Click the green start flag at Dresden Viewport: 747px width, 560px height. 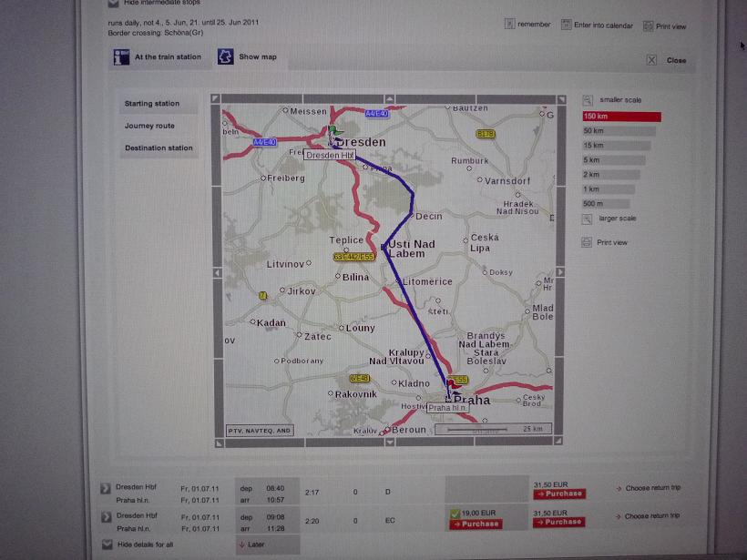point(334,132)
